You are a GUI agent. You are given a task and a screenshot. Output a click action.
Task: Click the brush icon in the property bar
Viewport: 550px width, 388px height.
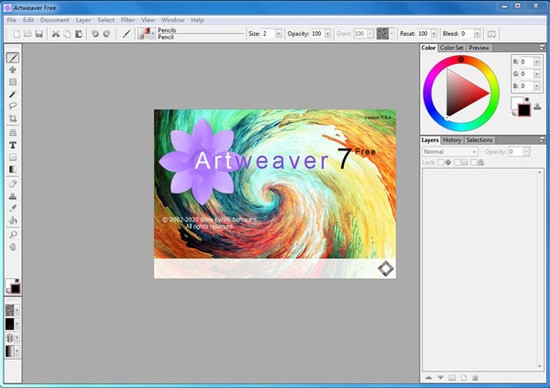point(127,34)
